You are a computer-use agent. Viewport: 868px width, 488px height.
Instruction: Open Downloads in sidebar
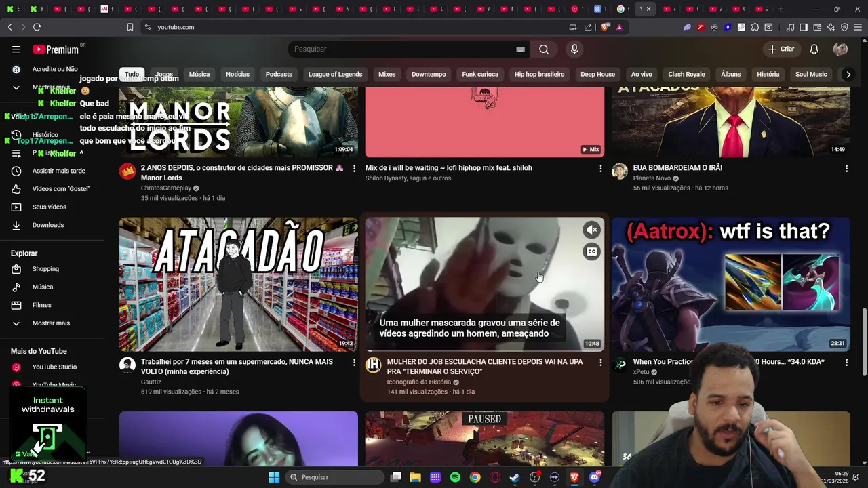(x=52, y=225)
